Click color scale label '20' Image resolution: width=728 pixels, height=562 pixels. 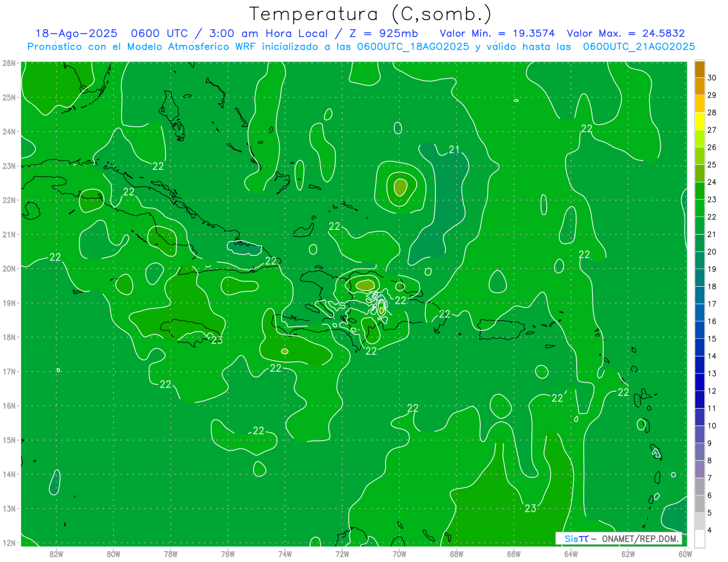tap(712, 252)
